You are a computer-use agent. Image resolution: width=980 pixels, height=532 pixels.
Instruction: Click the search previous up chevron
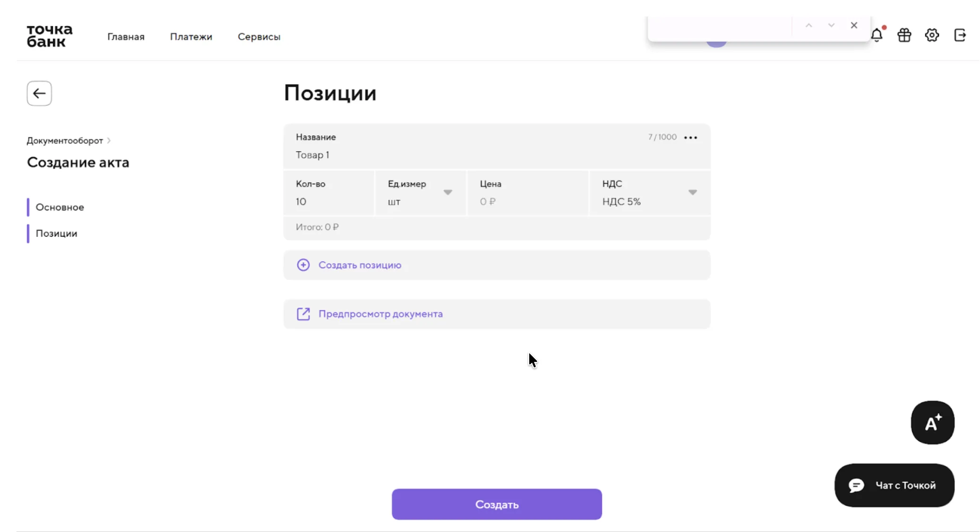coord(809,26)
